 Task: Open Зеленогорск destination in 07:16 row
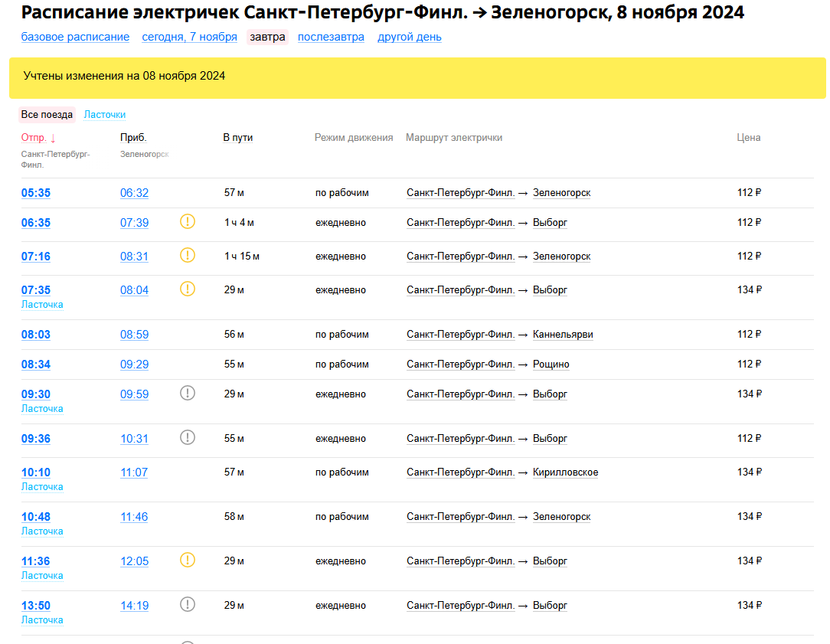click(561, 256)
